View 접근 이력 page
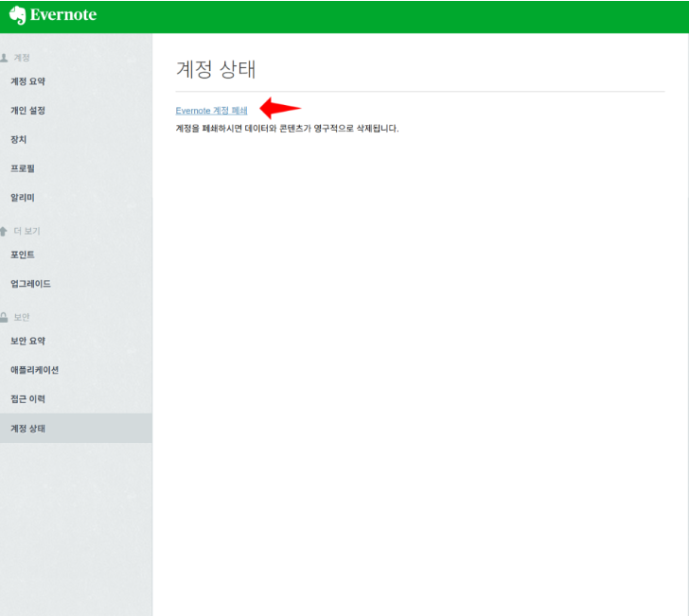 (27, 398)
